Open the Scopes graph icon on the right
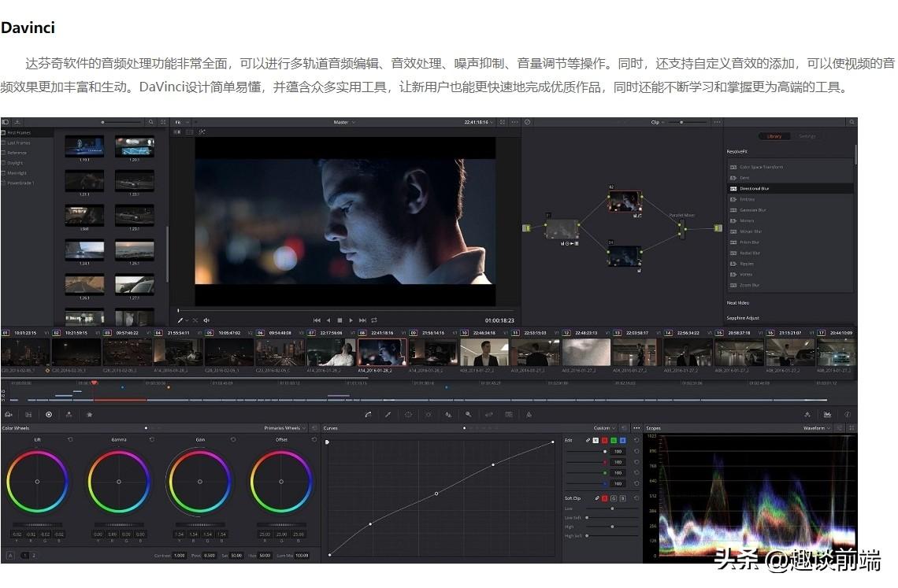 (x=827, y=415)
